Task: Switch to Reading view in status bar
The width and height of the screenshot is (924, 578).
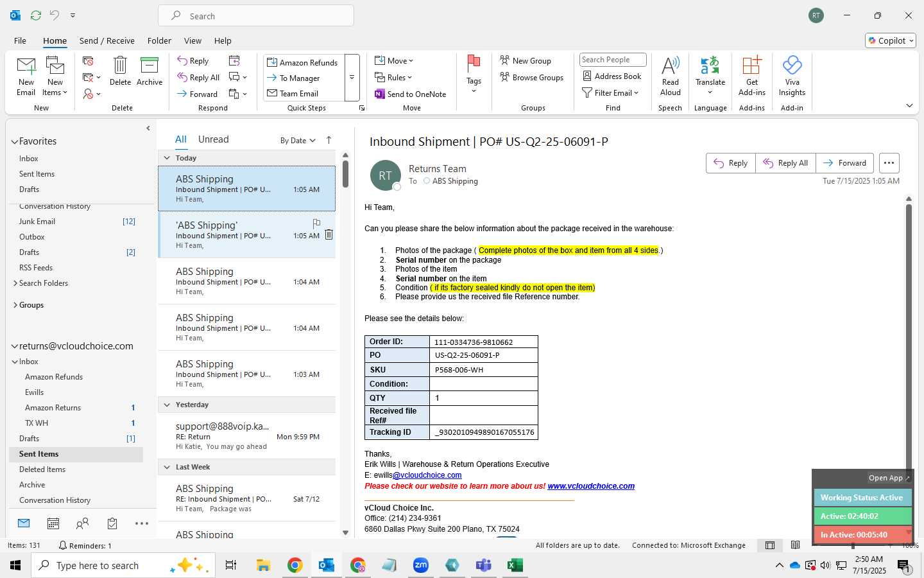Action: 795,545
